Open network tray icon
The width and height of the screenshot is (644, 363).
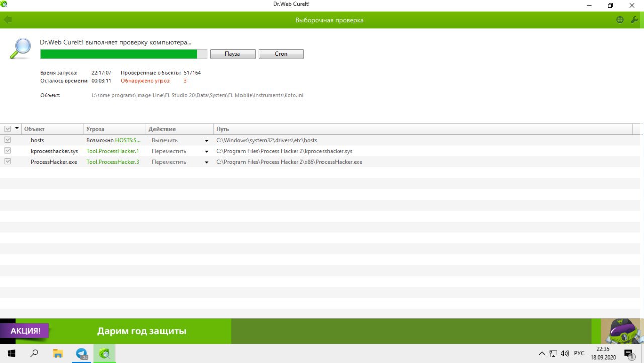click(x=553, y=353)
